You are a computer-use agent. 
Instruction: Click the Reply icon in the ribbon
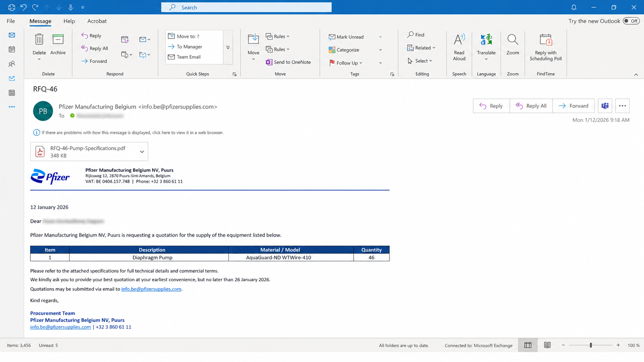coord(91,35)
